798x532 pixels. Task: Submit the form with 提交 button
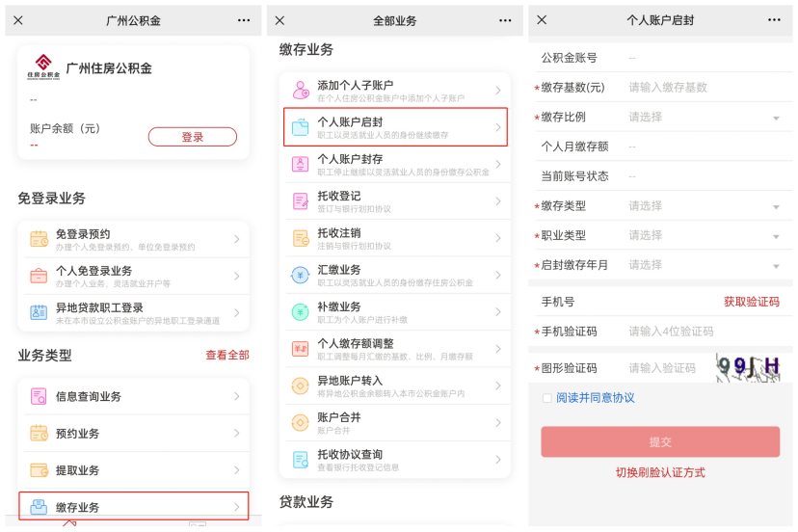tap(660, 442)
